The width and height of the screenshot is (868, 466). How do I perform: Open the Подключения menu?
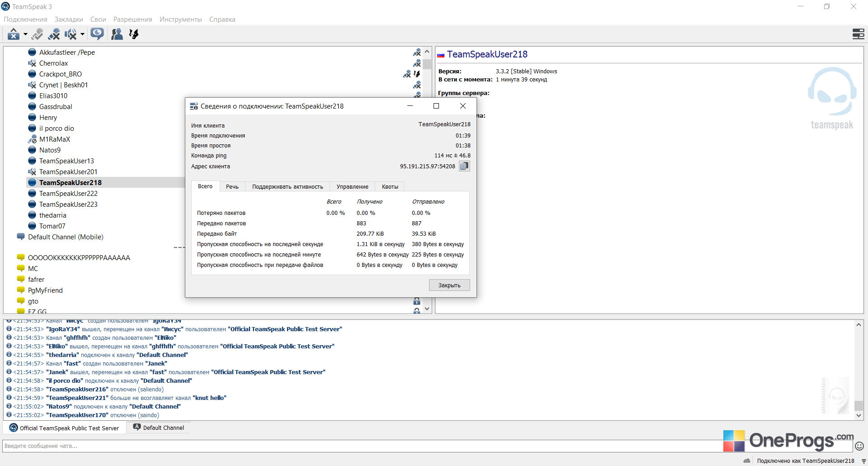pyautogui.click(x=25, y=19)
